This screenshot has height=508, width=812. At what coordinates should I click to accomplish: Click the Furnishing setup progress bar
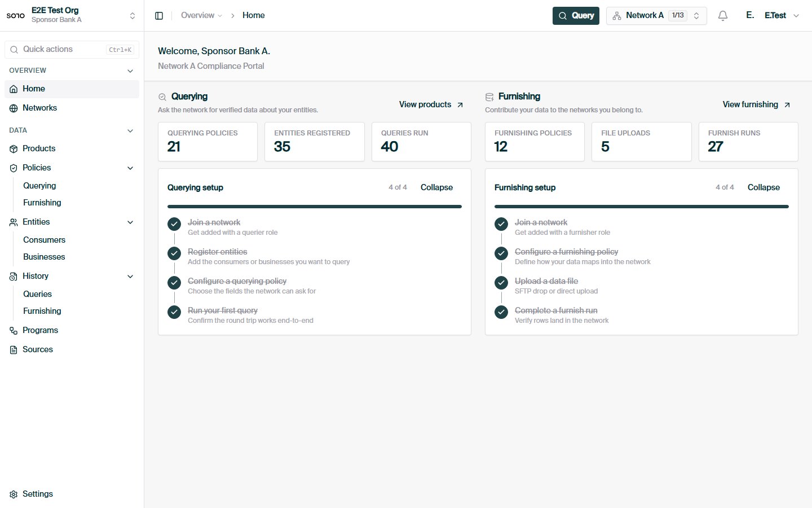(x=642, y=207)
